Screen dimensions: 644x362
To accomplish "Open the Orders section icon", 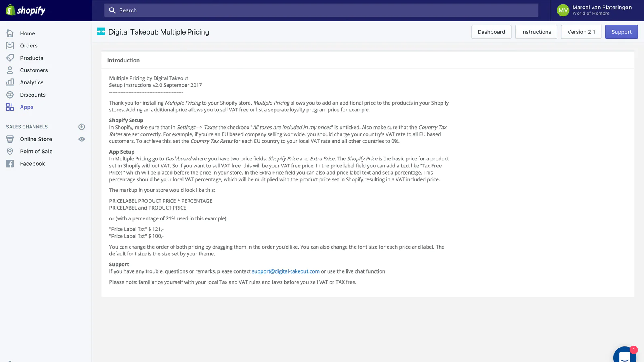I will [x=10, y=46].
